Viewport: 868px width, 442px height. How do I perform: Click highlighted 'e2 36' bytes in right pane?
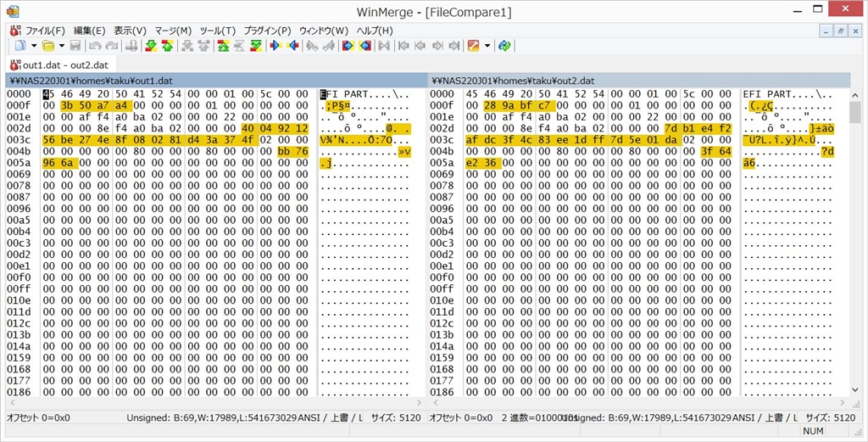point(483,163)
